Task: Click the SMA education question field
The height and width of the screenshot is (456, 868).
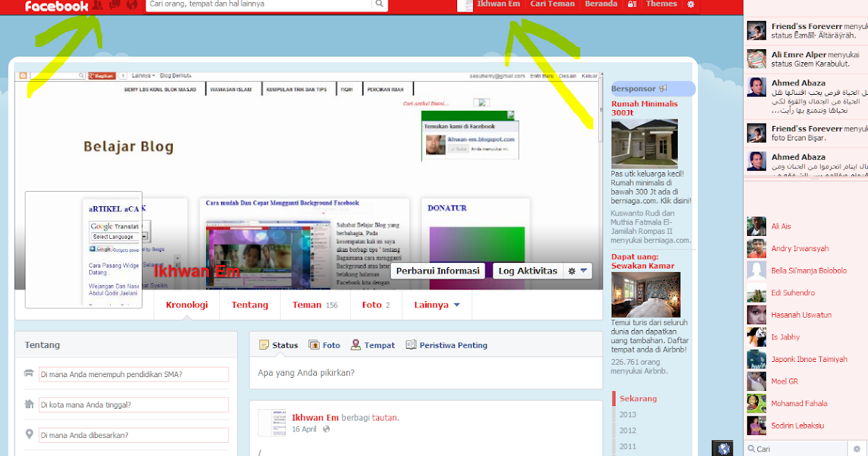Action: pos(134,374)
